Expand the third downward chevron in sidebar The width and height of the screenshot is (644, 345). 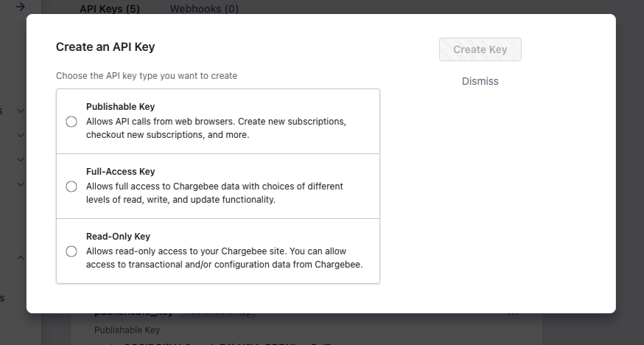pyautogui.click(x=21, y=159)
